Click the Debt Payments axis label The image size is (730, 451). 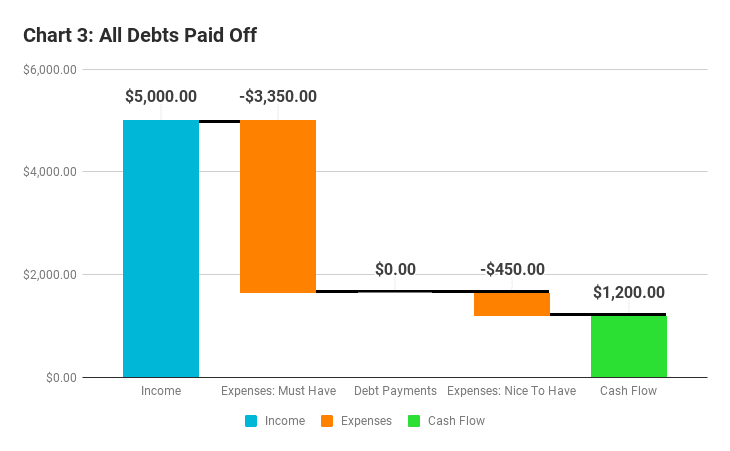(x=395, y=391)
